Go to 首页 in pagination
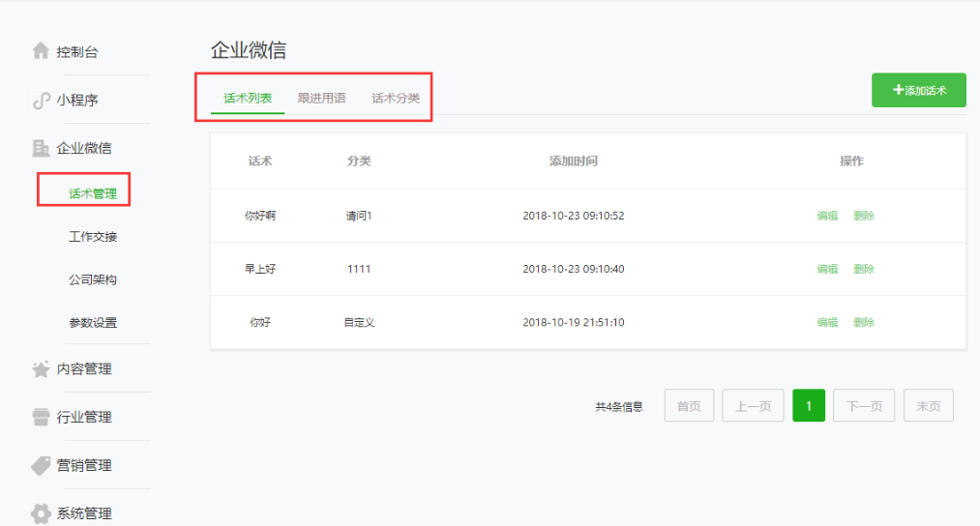Screen dimensions: 980x526 [690, 406]
